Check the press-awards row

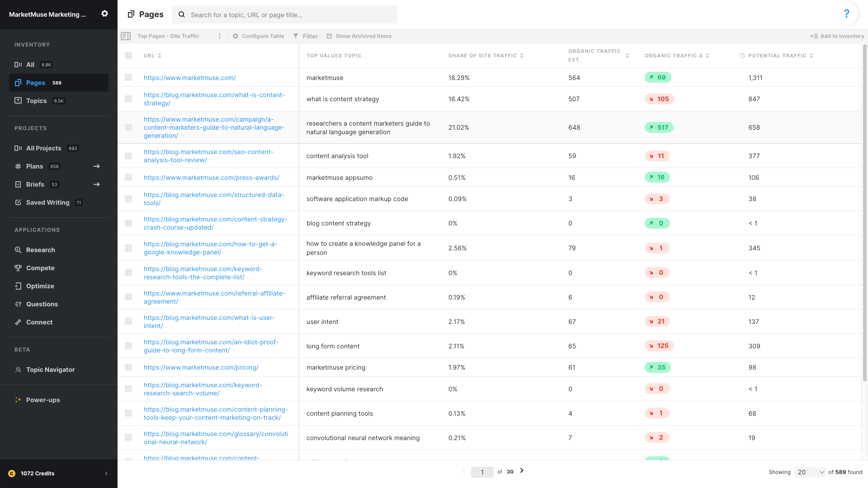pos(128,178)
